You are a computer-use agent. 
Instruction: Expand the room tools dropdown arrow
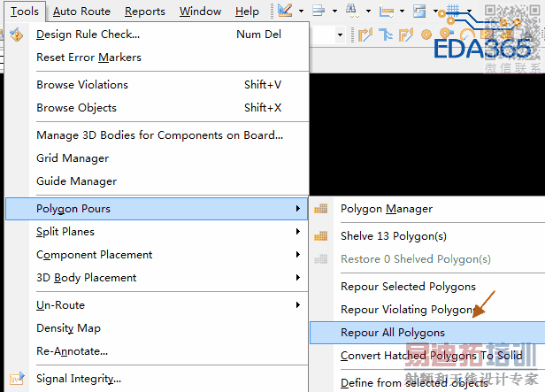tap(435, 12)
